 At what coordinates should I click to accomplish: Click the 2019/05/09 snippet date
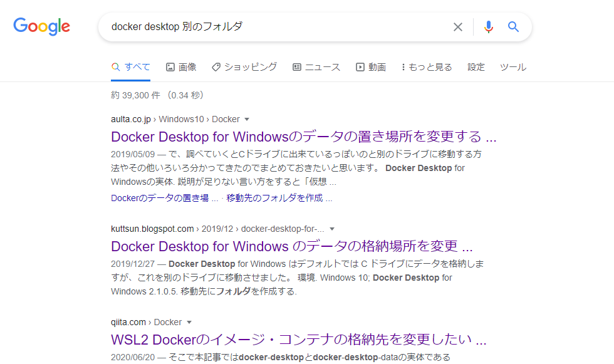pyautogui.click(x=133, y=154)
